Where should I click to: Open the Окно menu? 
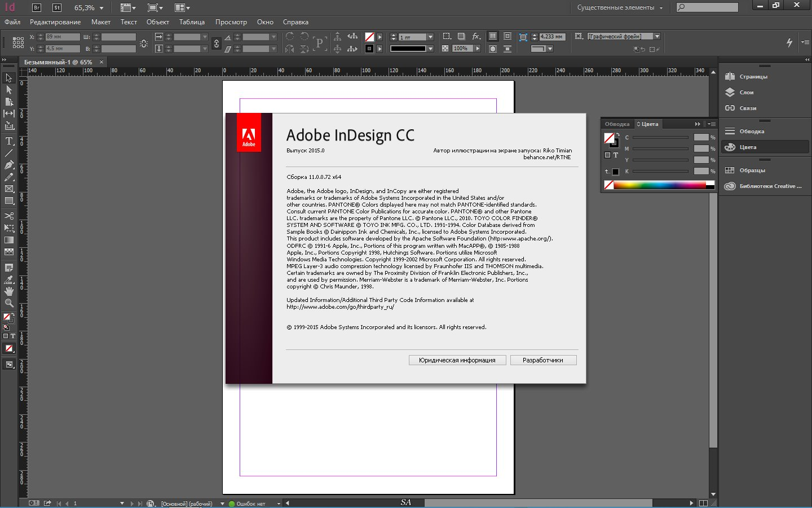[x=265, y=22]
